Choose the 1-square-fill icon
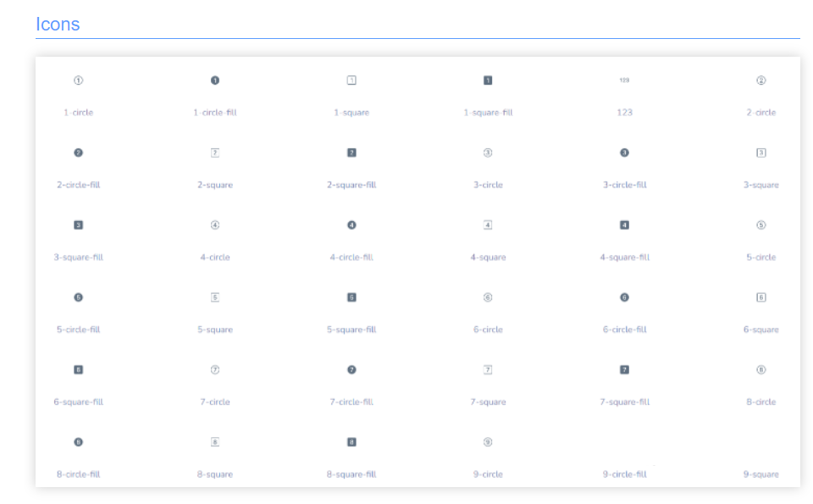813x504 pixels. (x=488, y=80)
